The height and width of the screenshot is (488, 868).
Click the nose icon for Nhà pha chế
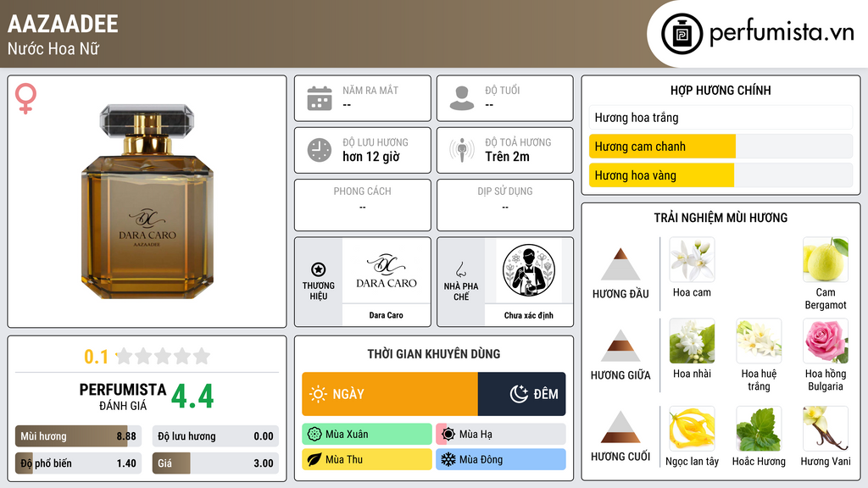tap(460, 269)
